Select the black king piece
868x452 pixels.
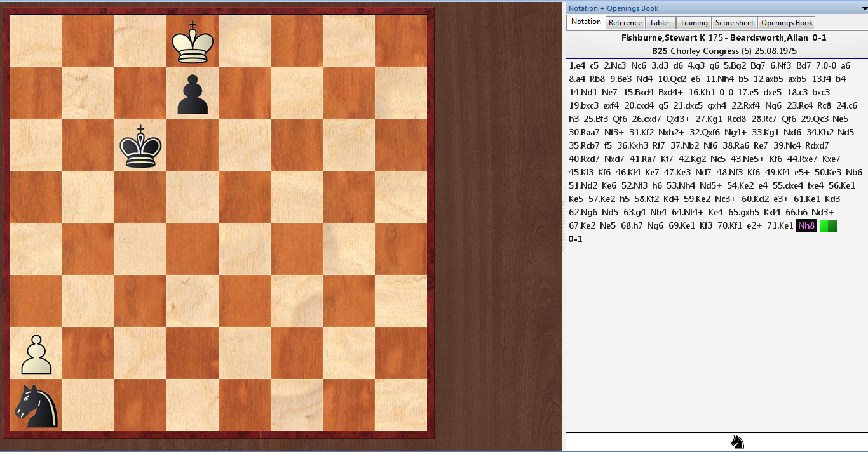[x=140, y=146]
